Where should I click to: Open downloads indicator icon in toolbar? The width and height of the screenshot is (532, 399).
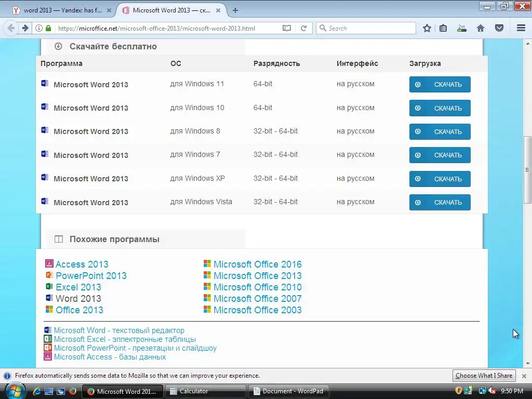point(462,28)
